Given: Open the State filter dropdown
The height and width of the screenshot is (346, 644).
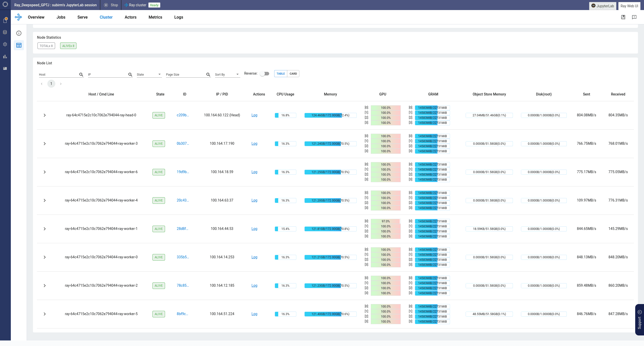Looking at the screenshot, I should (149, 75).
